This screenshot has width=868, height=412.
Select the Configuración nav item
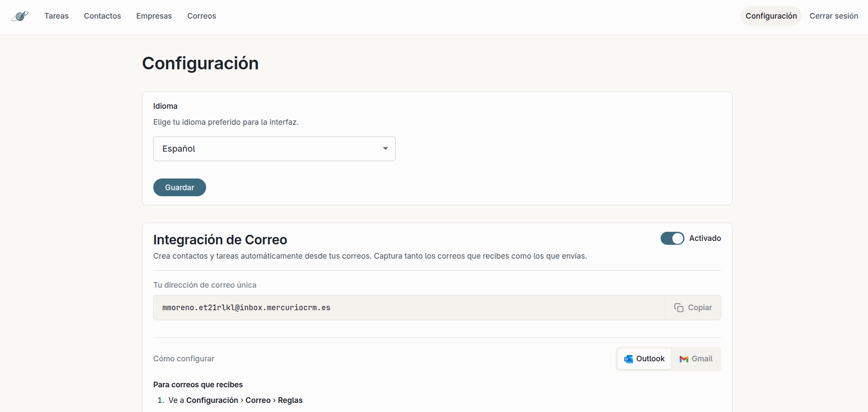point(771,16)
